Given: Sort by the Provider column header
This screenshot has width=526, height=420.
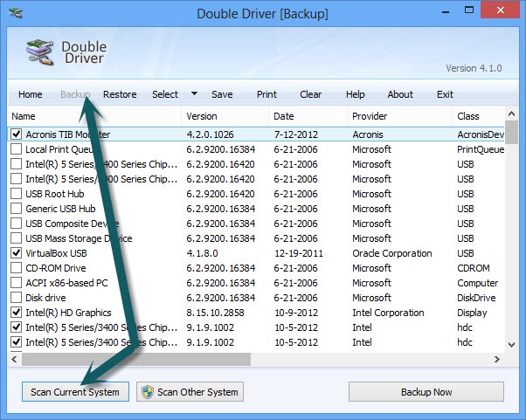Looking at the screenshot, I should 400,116.
